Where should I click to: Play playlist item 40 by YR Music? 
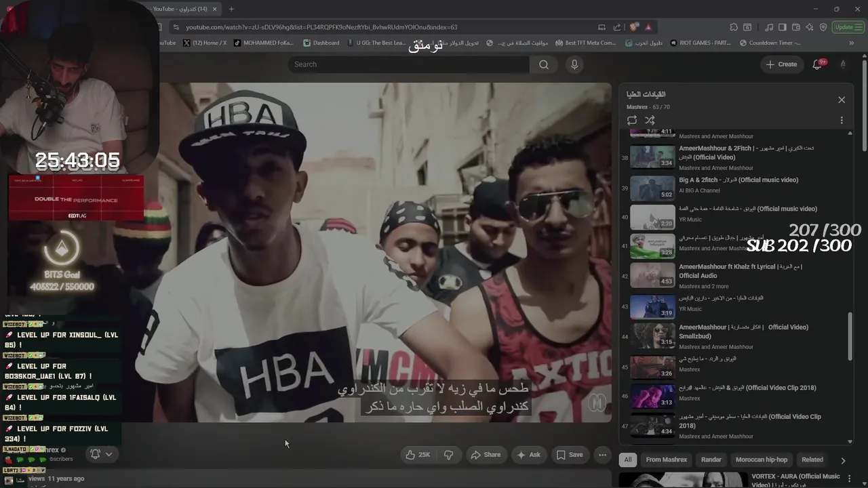(x=735, y=216)
